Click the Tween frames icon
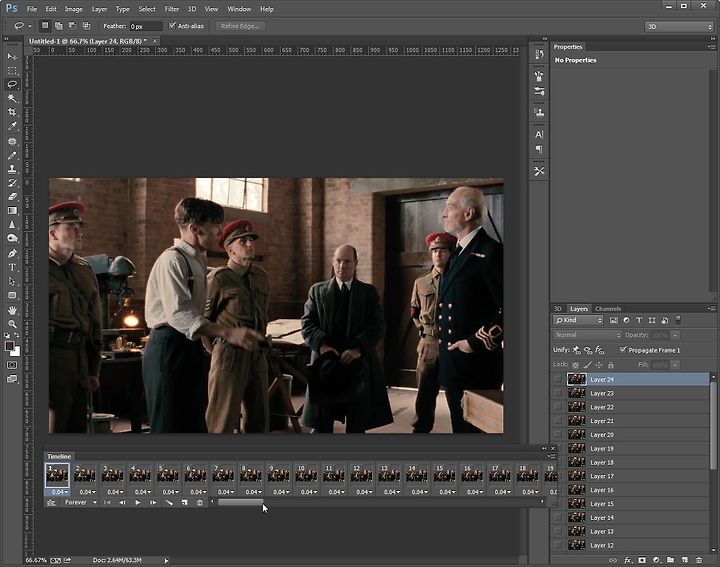This screenshot has height=567, width=720. coord(169,503)
